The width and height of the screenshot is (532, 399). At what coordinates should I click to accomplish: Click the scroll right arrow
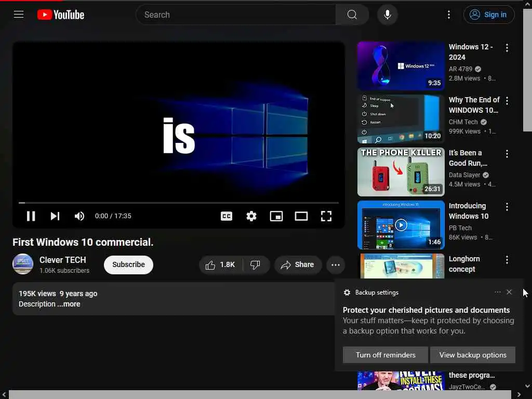pyautogui.click(x=519, y=395)
